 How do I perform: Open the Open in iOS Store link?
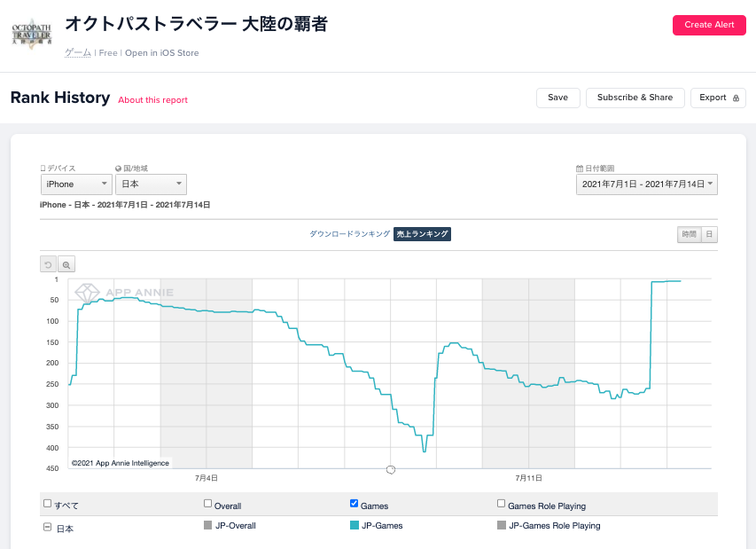tap(162, 53)
